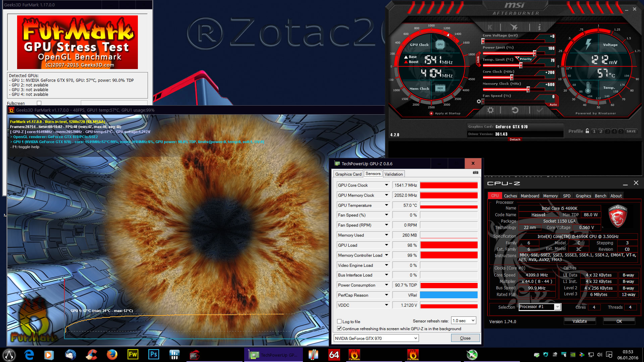The width and height of the screenshot is (644, 362).
Task: Open Photoshop from the taskbar
Action: pos(154,355)
